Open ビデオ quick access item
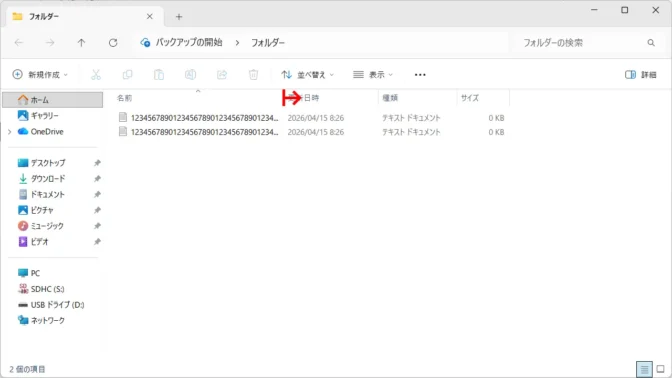Viewport: 672px width, 378px height. pos(39,242)
